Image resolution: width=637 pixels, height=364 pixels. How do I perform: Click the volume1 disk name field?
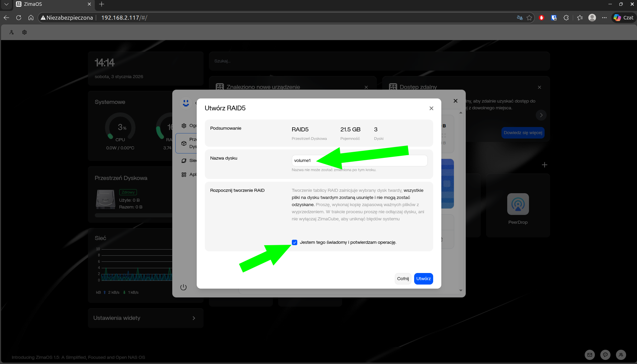359,161
